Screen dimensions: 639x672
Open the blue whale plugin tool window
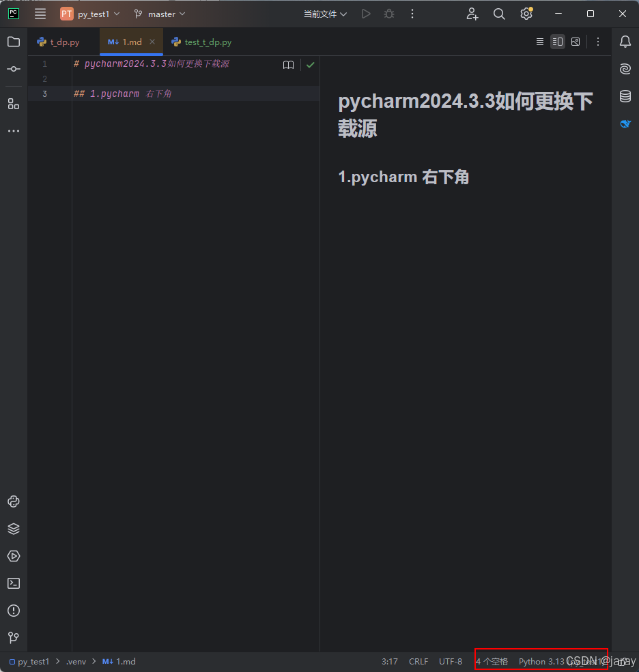(625, 124)
